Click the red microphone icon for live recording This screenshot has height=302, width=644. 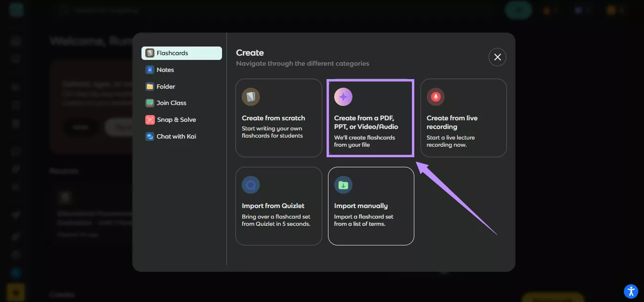point(435,96)
